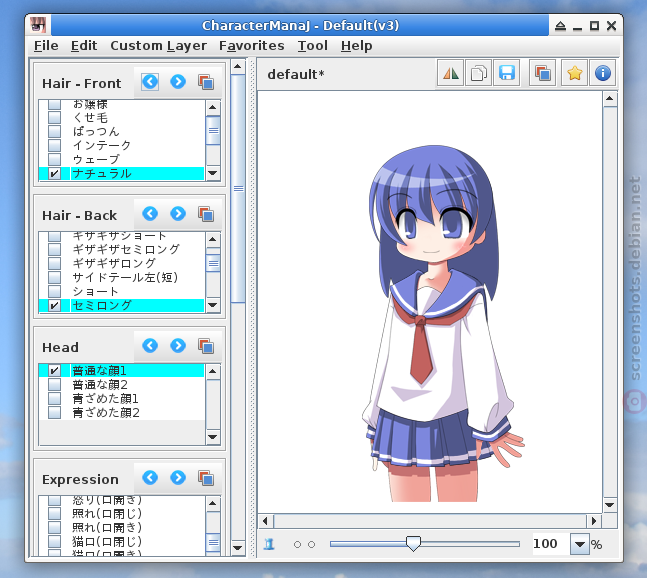The image size is (647, 578).
Task: Toggle checkbox for ギザギザロング hair back
Action: (54, 263)
